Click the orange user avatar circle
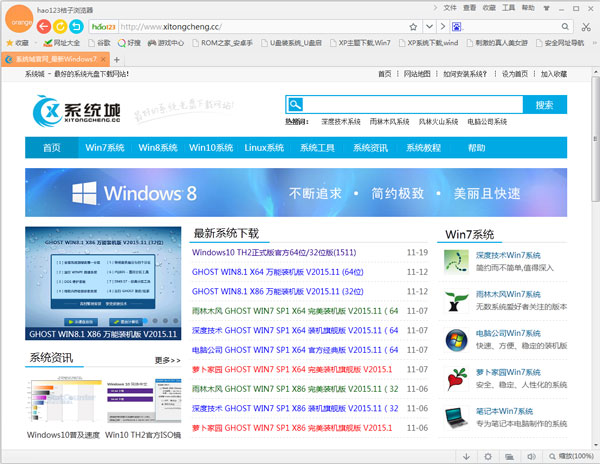This screenshot has width=600, height=464. click(x=19, y=20)
